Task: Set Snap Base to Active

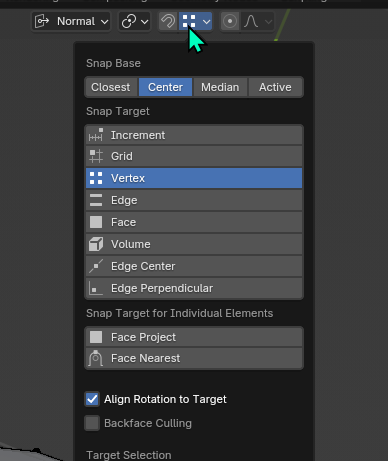Action: 275,87
